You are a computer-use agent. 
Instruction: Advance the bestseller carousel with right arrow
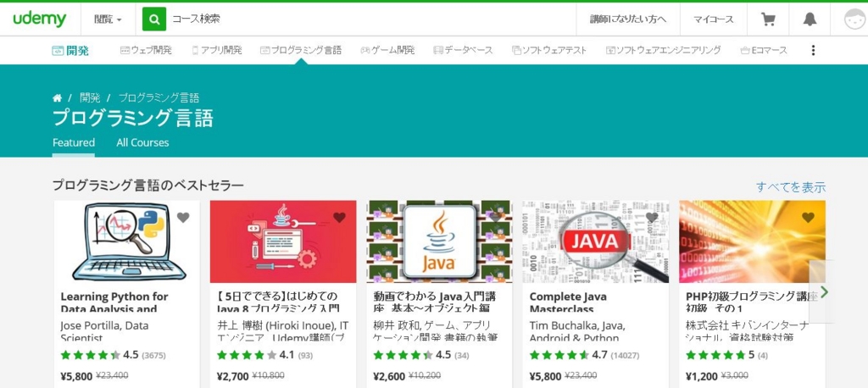click(x=824, y=291)
